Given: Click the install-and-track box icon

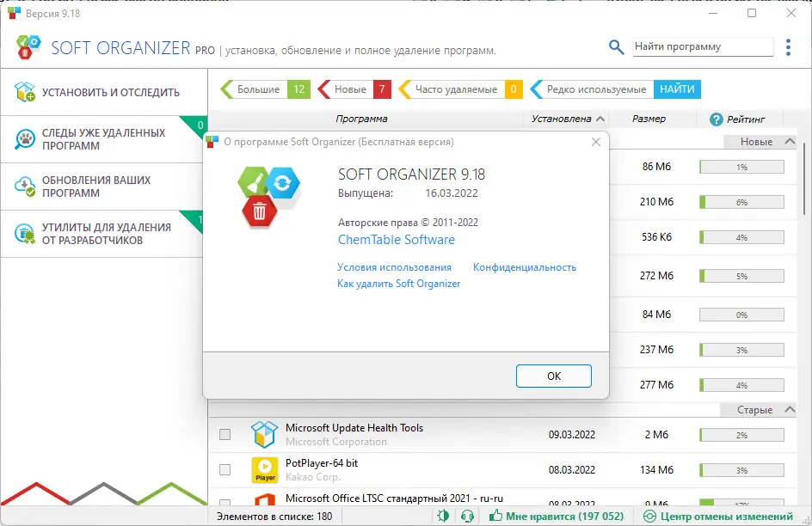Looking at the screenshot, I should pyautogui.click(x=25, y=92).
